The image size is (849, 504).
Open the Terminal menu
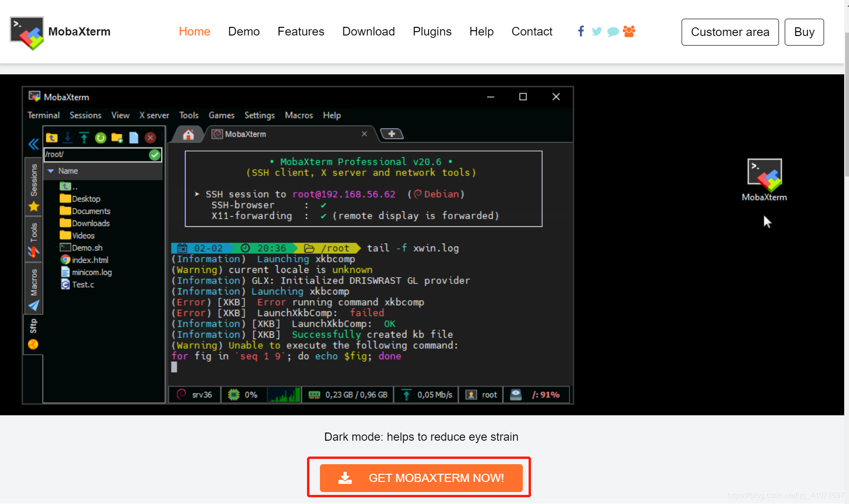[44, 115]
